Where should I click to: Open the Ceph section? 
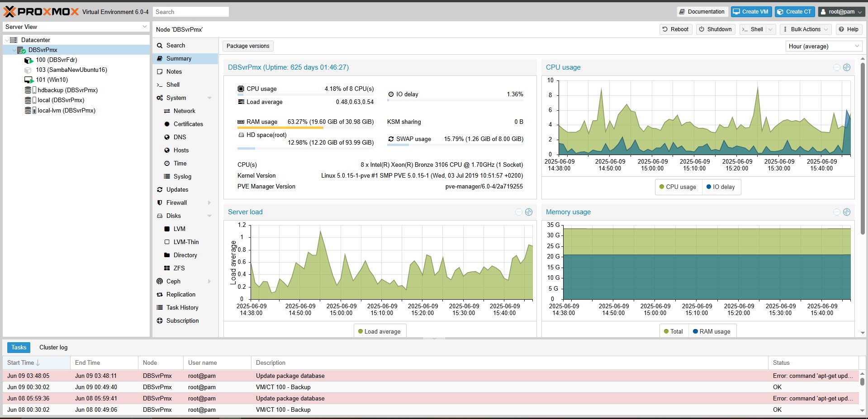click(173, 281)
